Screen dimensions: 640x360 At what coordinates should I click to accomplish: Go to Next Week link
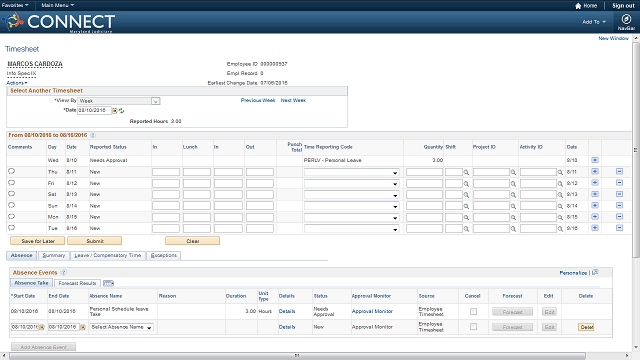[x=293, y=100]
